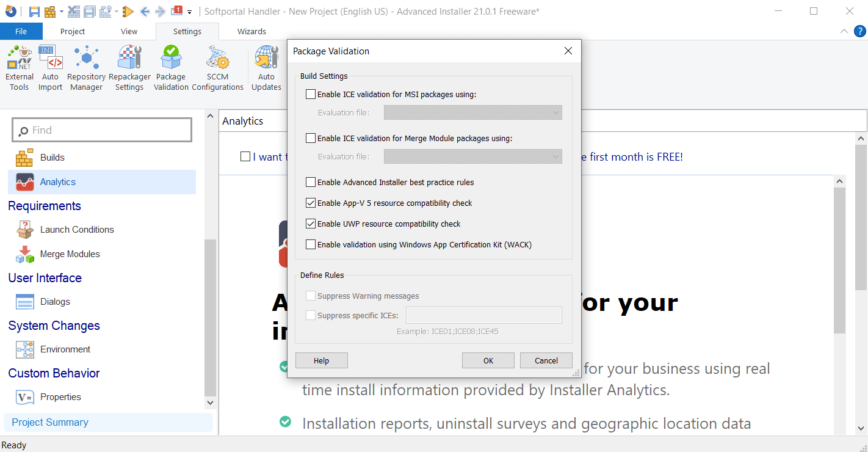The width and height of the screenshot is (868, 452).
Task: Click the Advanced Installer application logo icon
Action: pos(10,11)
